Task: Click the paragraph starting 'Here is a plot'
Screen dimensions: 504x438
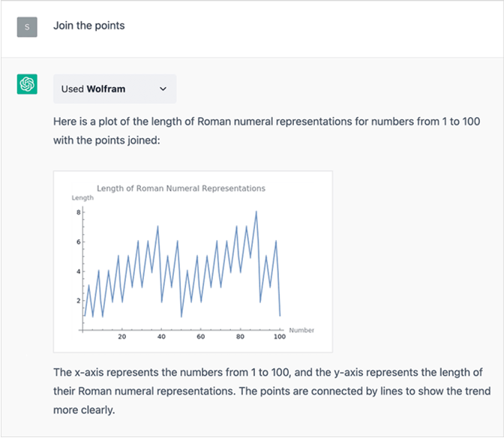Action: [x=266, y=130]
